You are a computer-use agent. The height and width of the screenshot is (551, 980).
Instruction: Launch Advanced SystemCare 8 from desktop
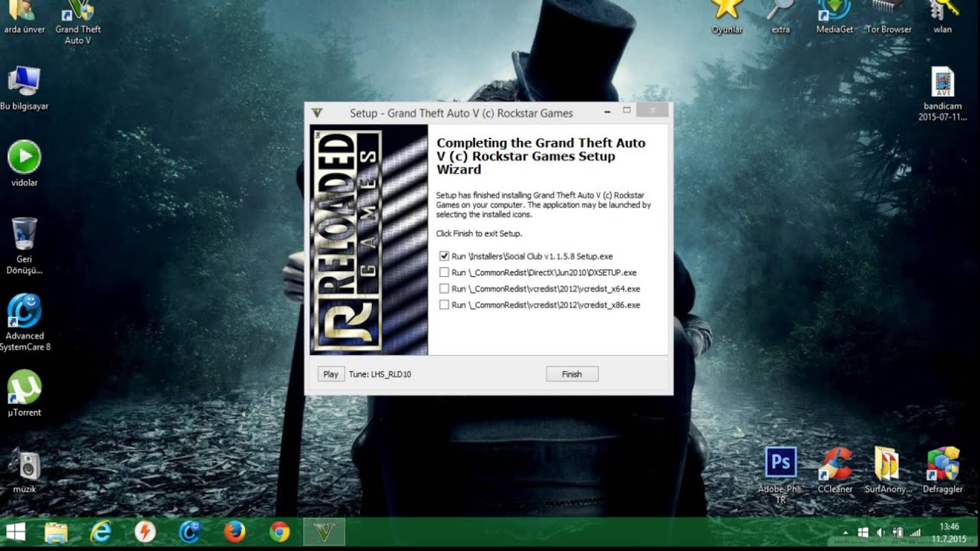pyautogui.click(x=24, y=322)
